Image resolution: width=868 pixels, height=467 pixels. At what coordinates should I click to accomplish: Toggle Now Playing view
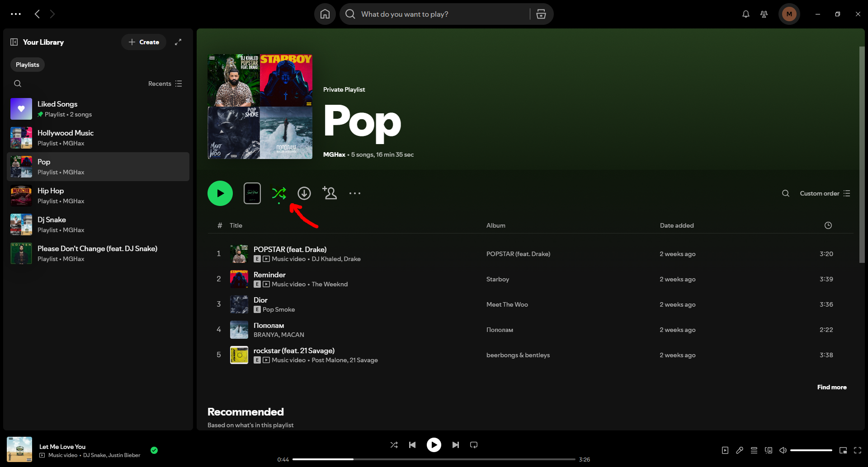tap(725, 450)
